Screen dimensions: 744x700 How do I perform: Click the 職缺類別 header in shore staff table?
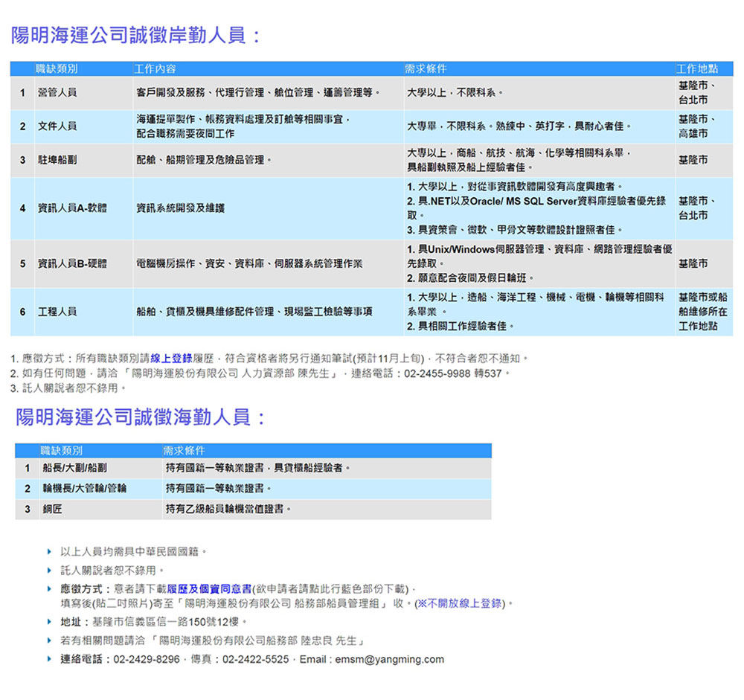(x=57, y=69)
